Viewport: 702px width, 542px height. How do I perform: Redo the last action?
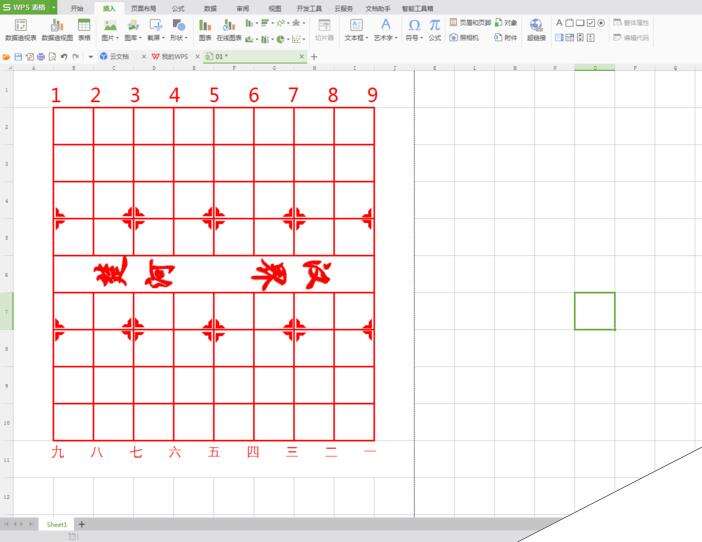point(76,57)
